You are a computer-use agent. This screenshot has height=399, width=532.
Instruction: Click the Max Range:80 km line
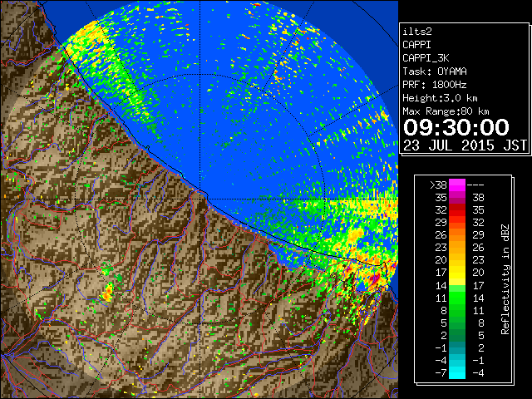(x=446, y=111)
